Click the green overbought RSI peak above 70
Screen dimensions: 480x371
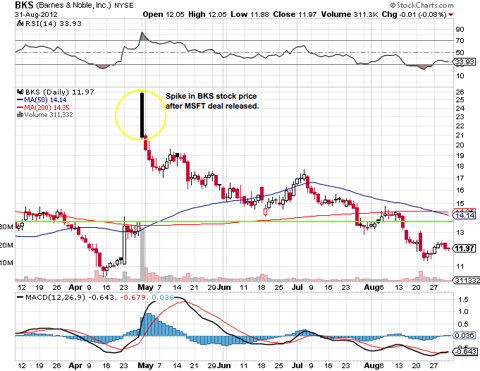point(143,37)
